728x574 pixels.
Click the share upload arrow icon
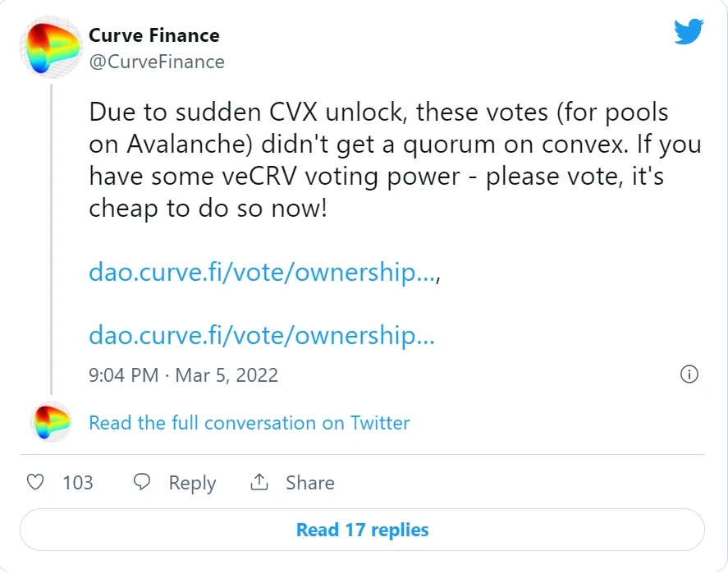[x=259, y=482]
